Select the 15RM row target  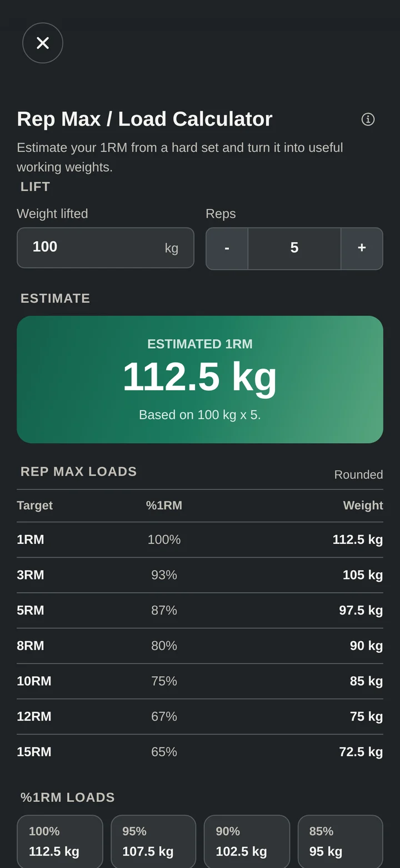coord(34,752)
